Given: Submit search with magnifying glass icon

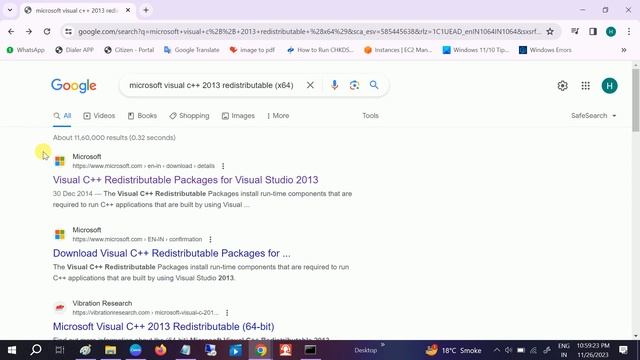Looking at the screenshot, I should tap(374, 85).
